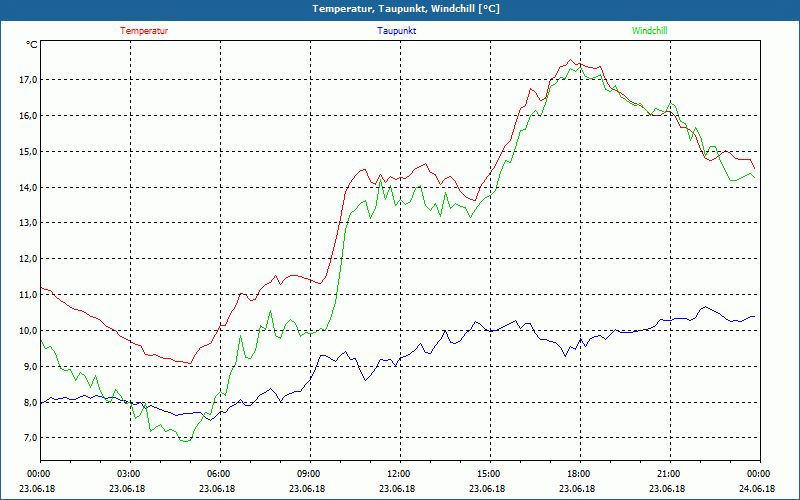
Task: Click the 06:00 time label
Action: pyautogui.click(x=220, y=474)
